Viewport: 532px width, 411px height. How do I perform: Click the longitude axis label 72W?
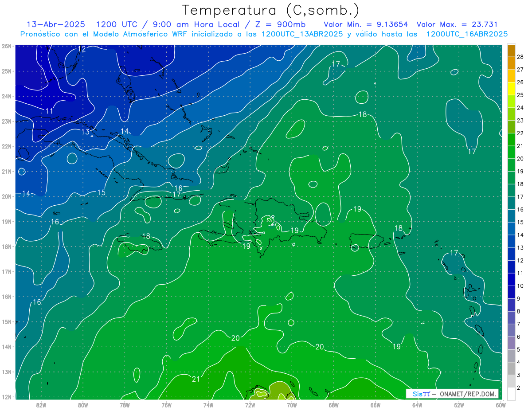250,405
